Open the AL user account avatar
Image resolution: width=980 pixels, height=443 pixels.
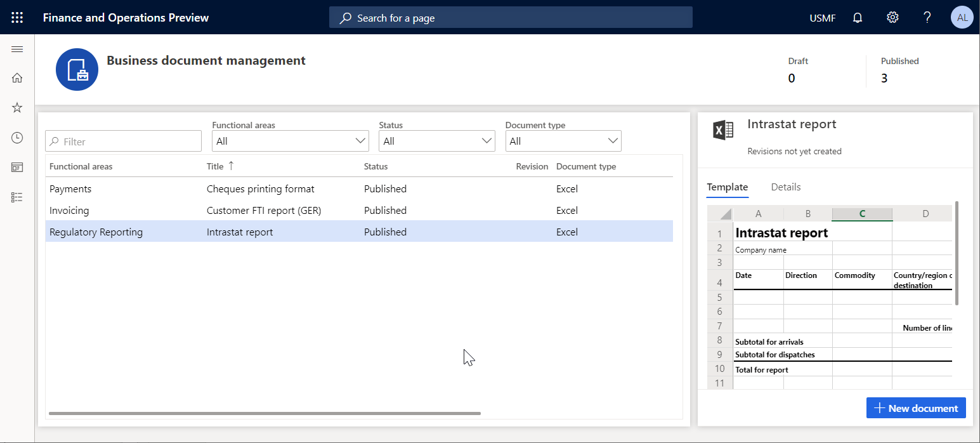pyautogui.click(x=962, y=18)
